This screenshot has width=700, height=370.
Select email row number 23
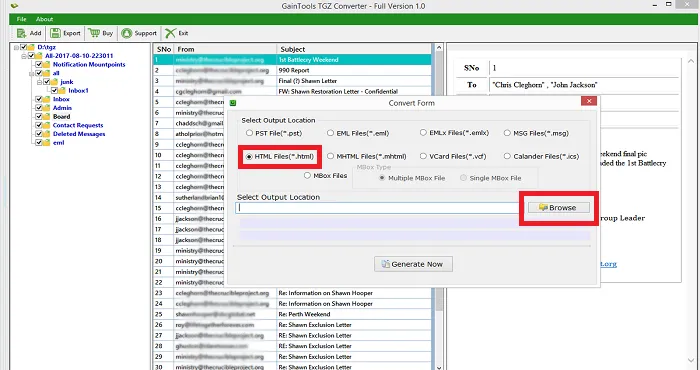[293, 293]
